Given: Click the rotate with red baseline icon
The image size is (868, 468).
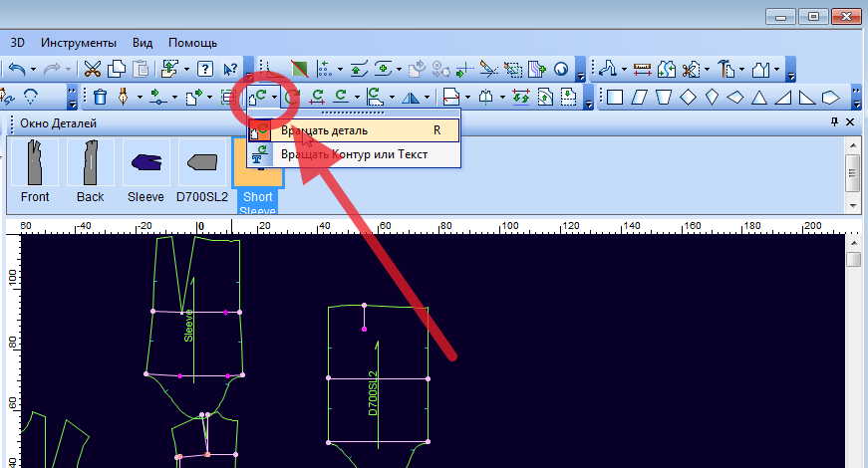Looking at the screenshot, I should (x=317, y=98).
